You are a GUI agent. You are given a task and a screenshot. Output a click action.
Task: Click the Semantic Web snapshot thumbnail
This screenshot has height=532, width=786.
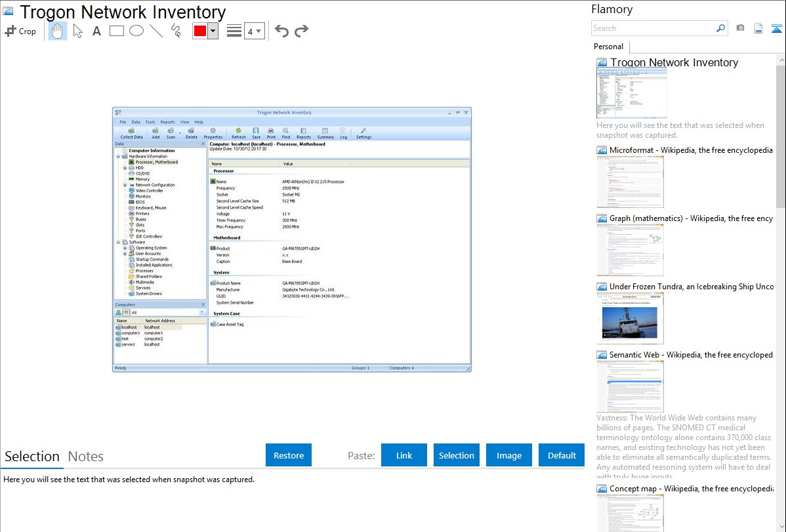click(630, 386)
